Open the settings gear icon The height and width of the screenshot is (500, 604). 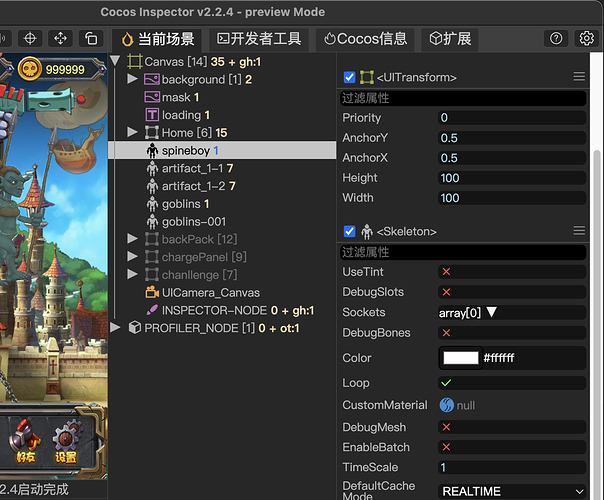pos(587,39)
